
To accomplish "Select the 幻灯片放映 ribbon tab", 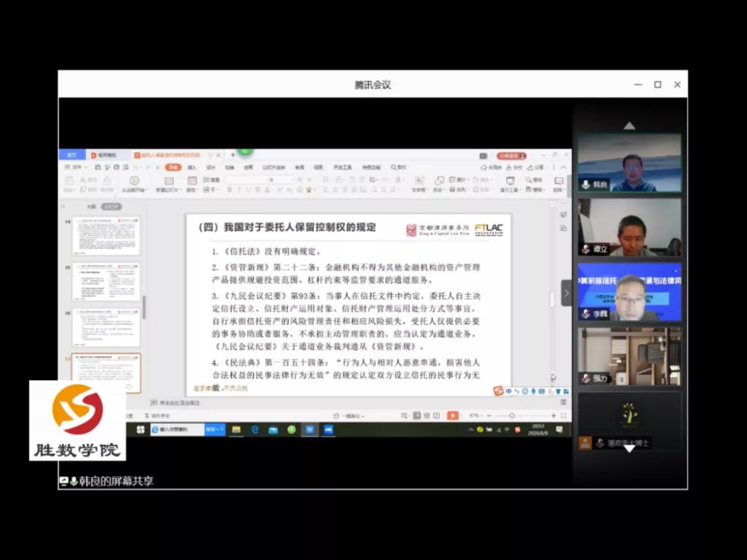I will [274, 167].
